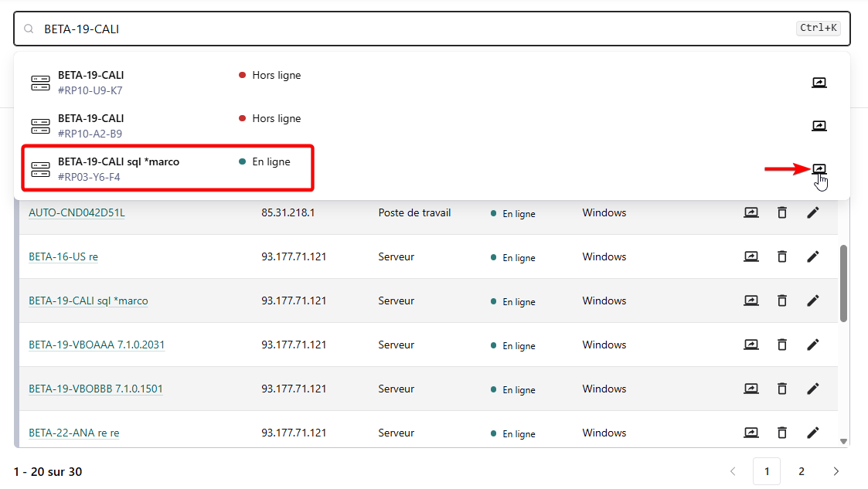868x489 pixels.
Task: Delete BETA-19-CALI sql *marco table row
Action: [x=782, y=301]
